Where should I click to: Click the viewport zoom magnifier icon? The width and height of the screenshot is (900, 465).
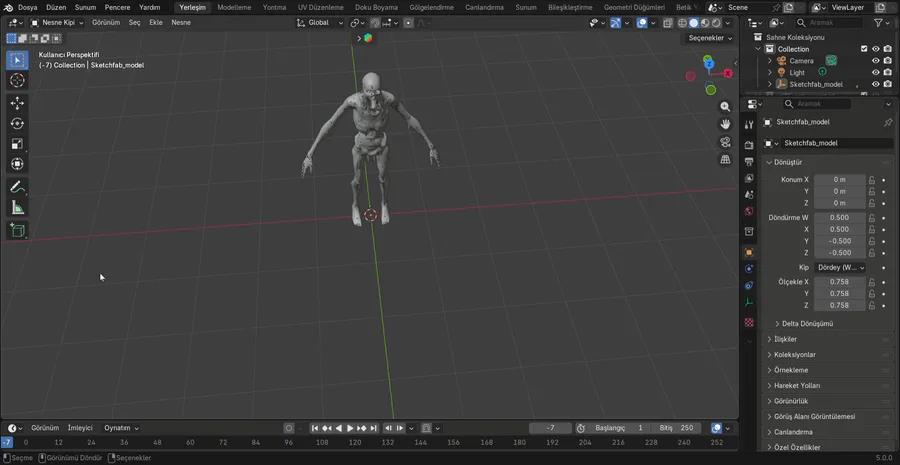tap(726, 107)
